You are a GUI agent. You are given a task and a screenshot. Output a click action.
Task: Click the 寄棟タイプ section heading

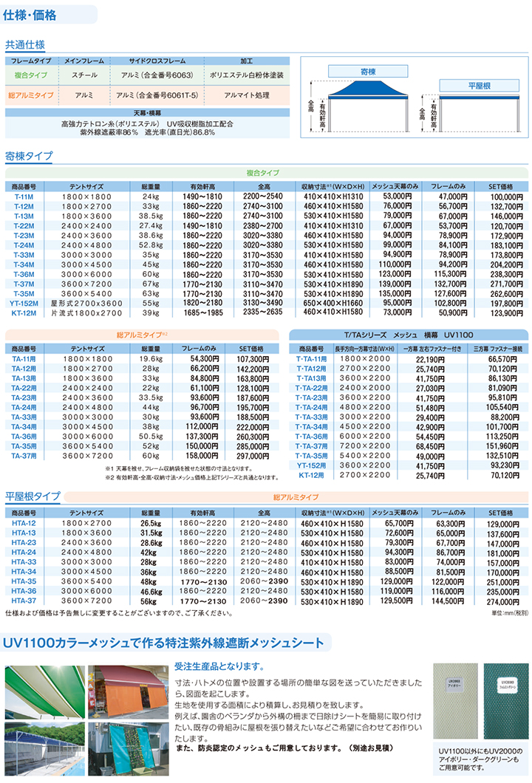coord(29,156)
